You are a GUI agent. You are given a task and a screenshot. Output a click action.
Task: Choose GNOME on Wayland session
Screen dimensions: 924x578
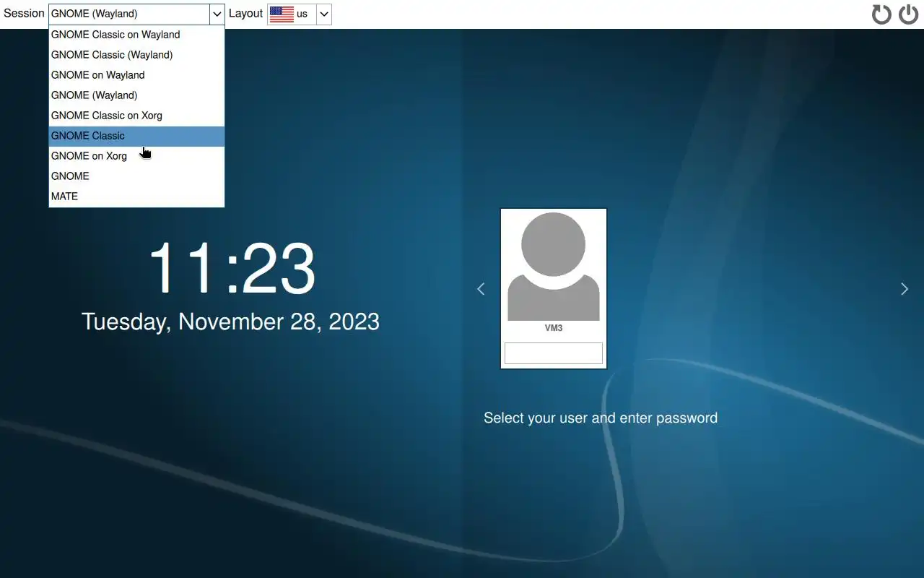pyautogui.click(x=136, y=75)
